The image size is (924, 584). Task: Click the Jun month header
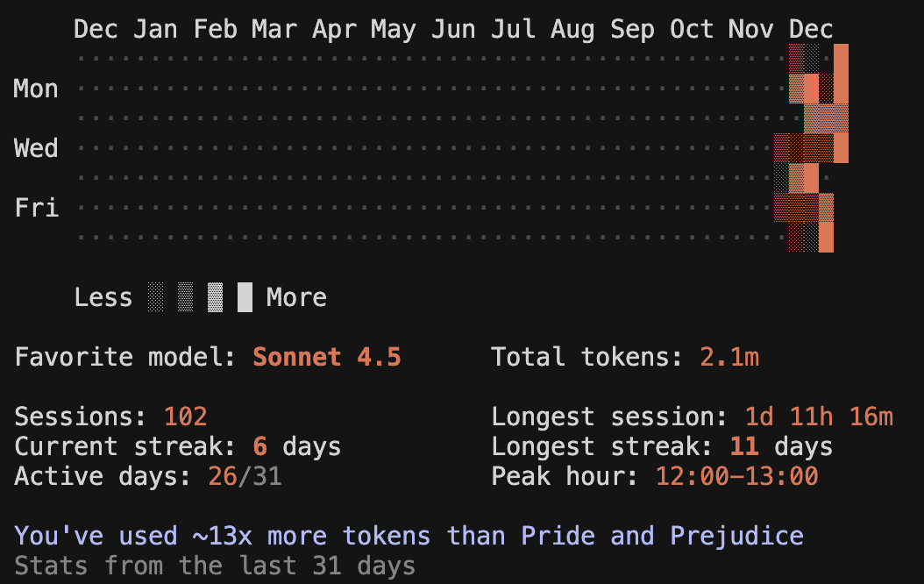453,29
